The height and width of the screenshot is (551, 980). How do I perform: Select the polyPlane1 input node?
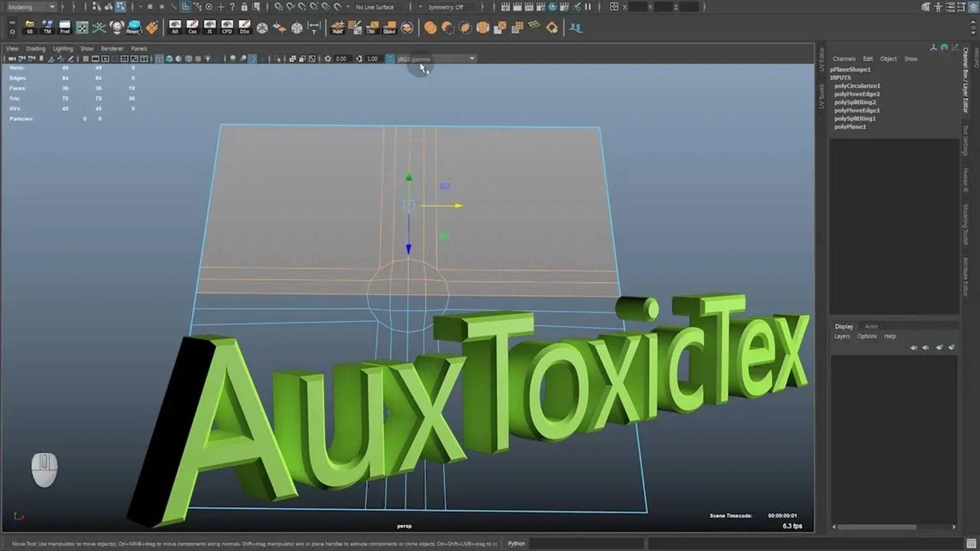(x=850, y=127)
